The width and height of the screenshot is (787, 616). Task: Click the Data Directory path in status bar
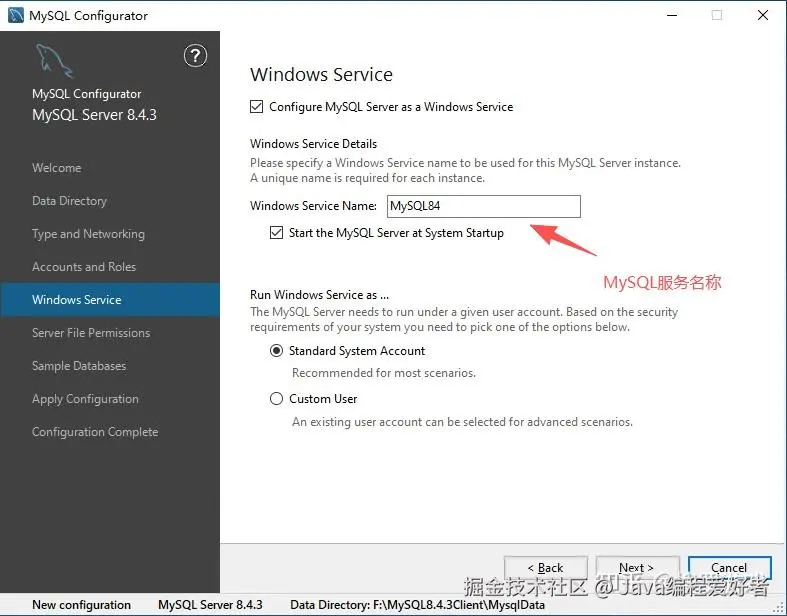[418, 605]
